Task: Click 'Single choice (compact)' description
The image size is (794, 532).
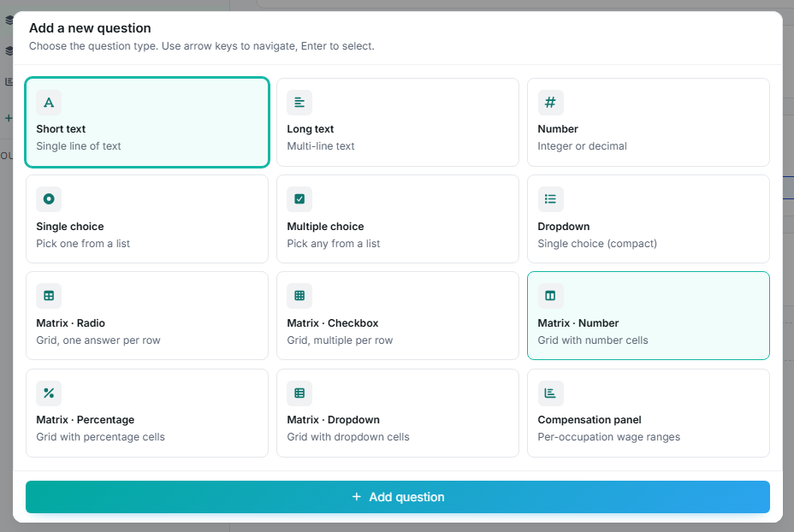Action: [597, 244]
